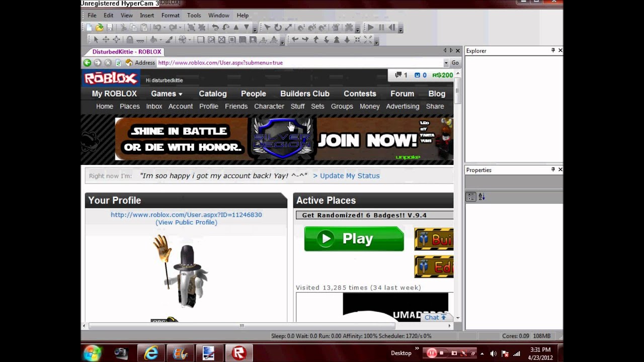Click the Alphabetical A-Z sort icon in Properties
Image resolution: width=644 pixels, height=362 pixels.
[x=481, y=197]
